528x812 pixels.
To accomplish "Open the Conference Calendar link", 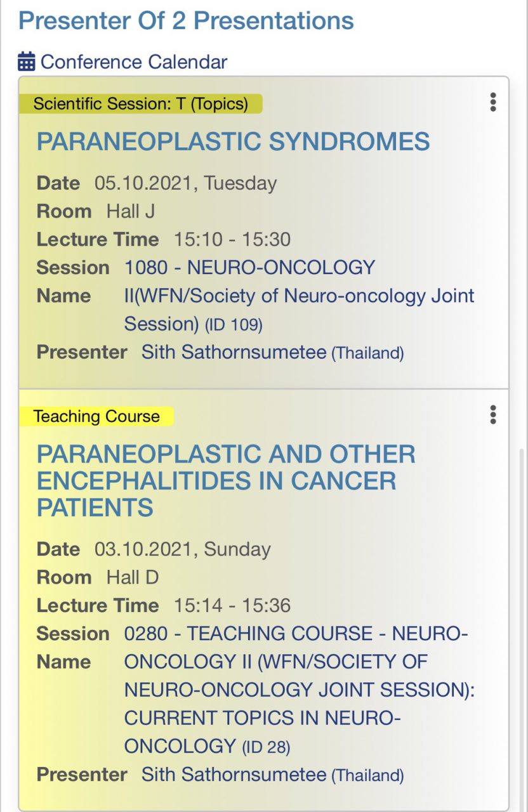I will (133, 62).
